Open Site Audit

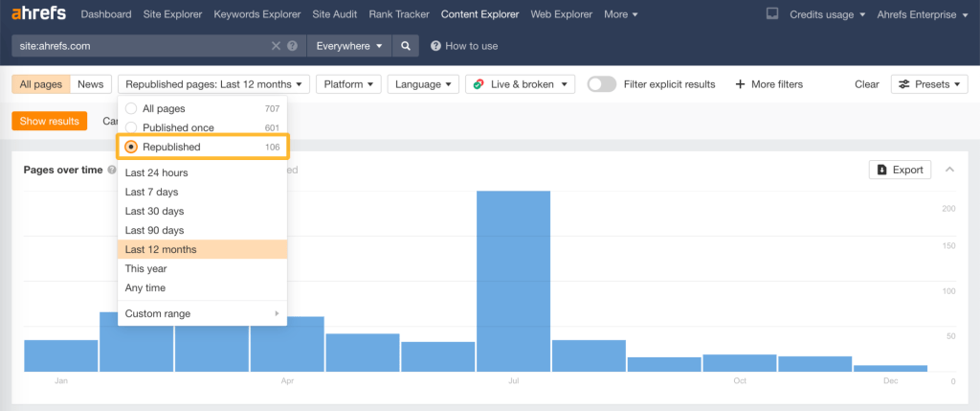334,13
